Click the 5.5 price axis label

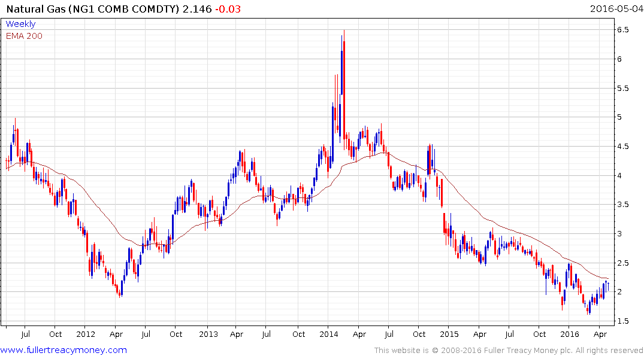pyautogui.click(x=622, y=88)
